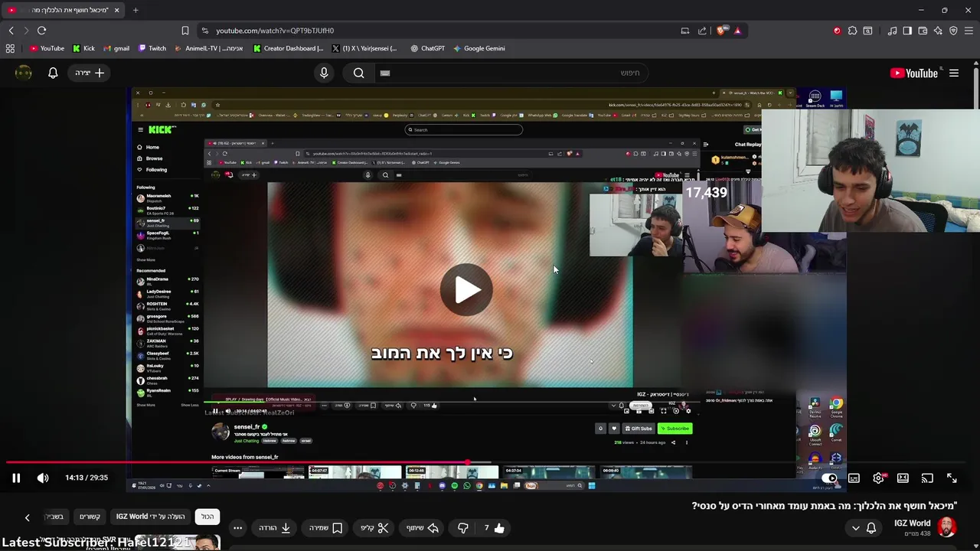The width and height of the screenshot is (980, 551).
Task: Open YouTube notifications bell
Action: [53, 73]
